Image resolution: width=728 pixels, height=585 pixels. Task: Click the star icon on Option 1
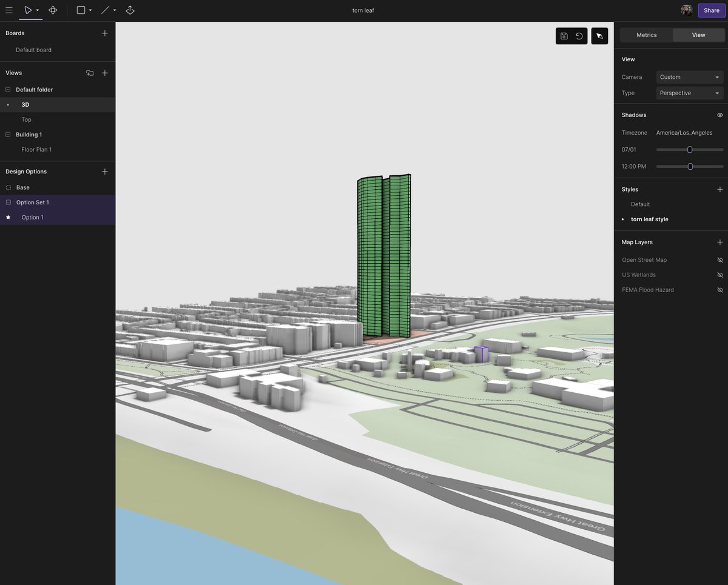click(x=8, y=217)
